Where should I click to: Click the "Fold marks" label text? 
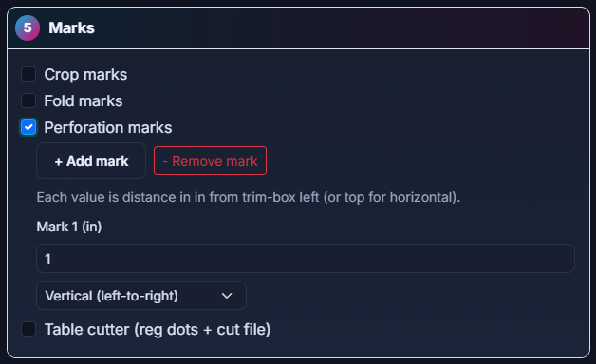(84, 101)
